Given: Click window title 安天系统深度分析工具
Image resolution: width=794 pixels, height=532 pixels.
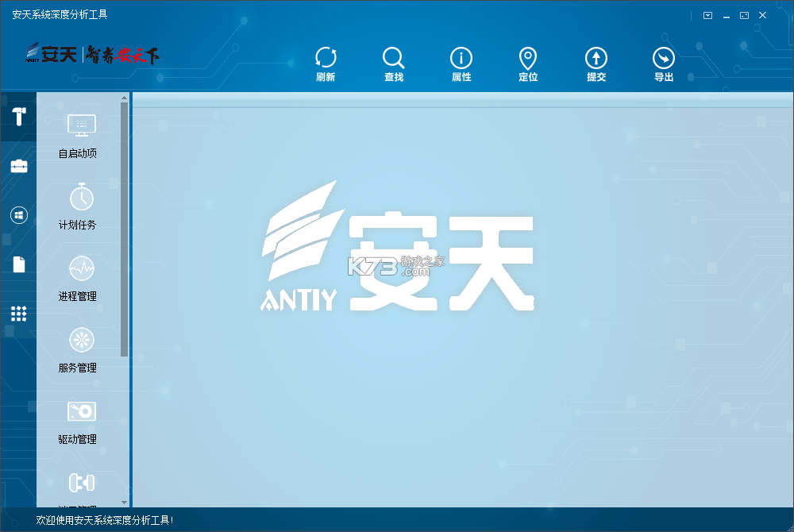Looking at the screenshot, I should 60,14.
